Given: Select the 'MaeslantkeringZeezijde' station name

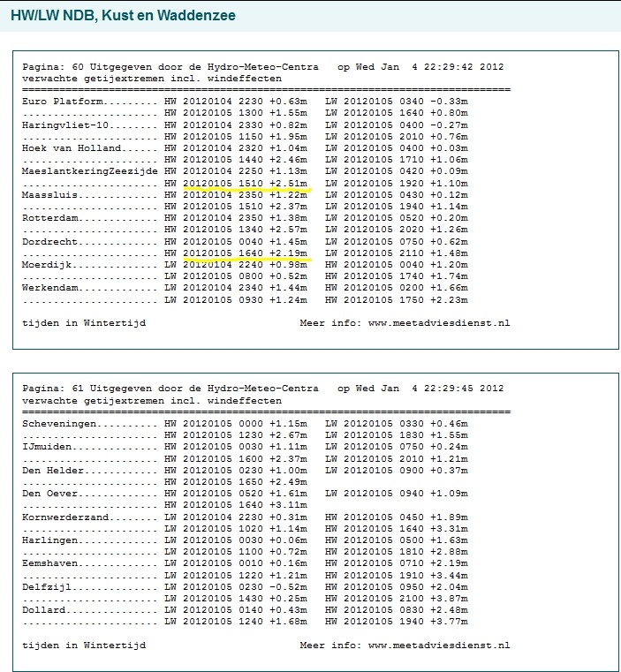Looking at the screenshot, I should [x=90, y=171].
